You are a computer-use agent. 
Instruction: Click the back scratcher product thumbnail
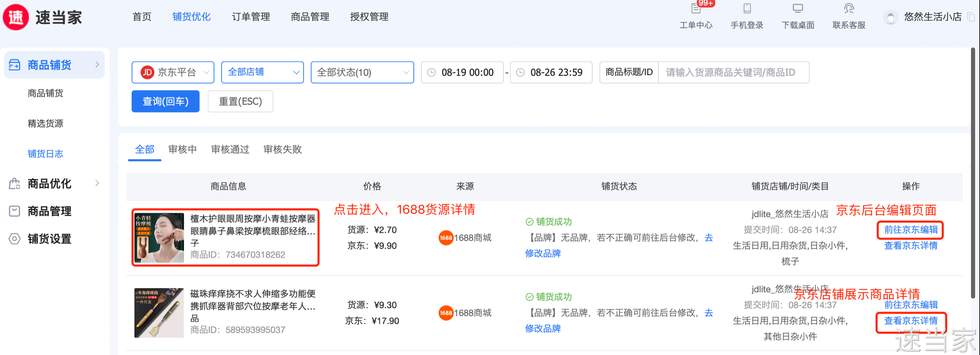(159, 313)
